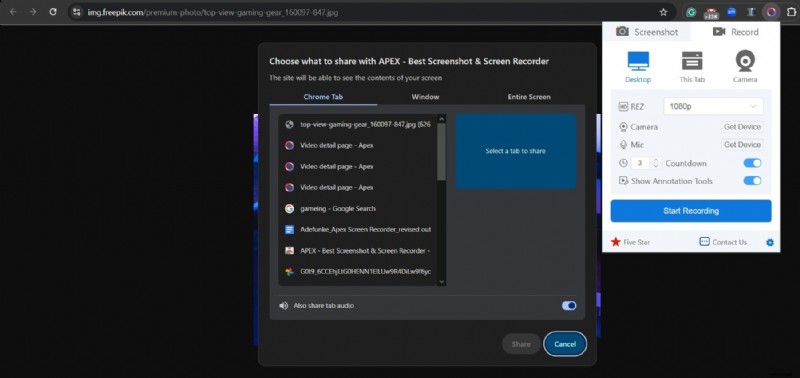Open the APEX screen recorder extension icon
The width and height of the screenshot is (800, 378).
(x=771, y=12)
